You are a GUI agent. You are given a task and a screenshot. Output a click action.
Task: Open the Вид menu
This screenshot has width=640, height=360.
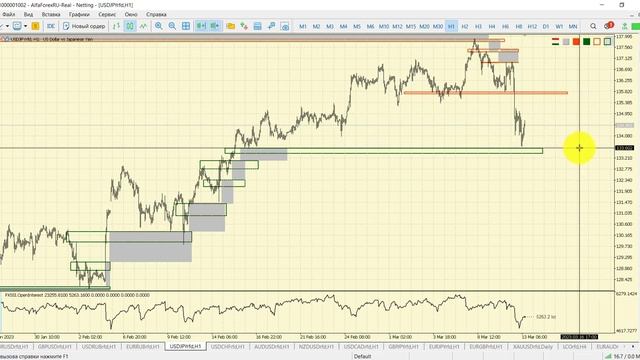click(28, 14)
